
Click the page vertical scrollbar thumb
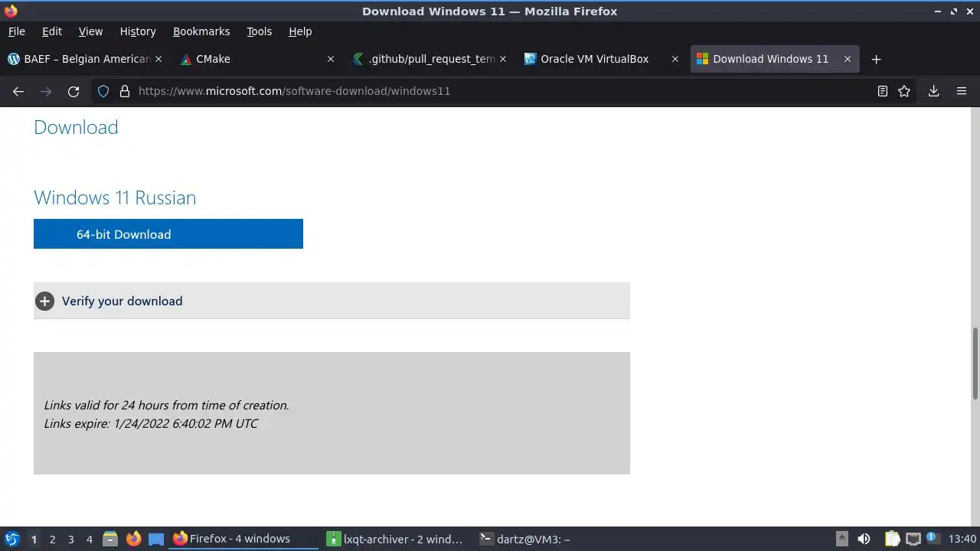click(975, 364)
